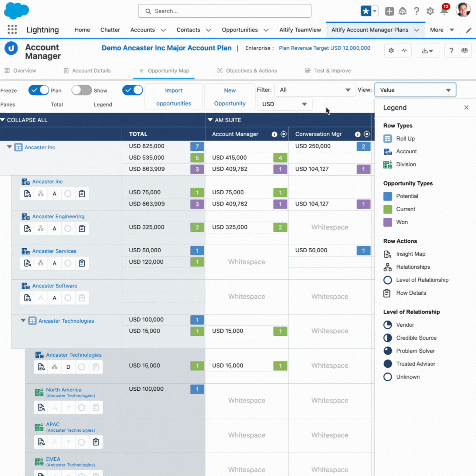Click Import opportunities button
This screenshot has width=476, height=476.
(x=174, y=97)
